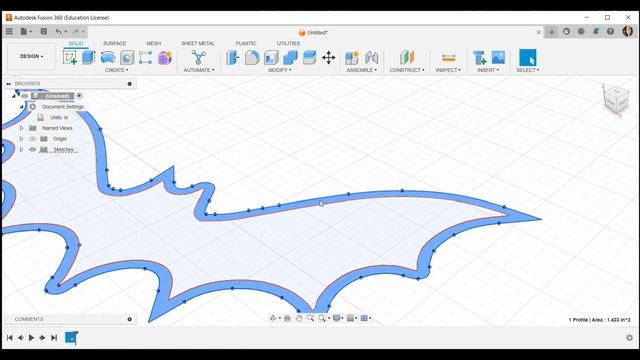The image size is (640, 360).
Task: Switch to the Solid tab
Action: click(76, 43)
